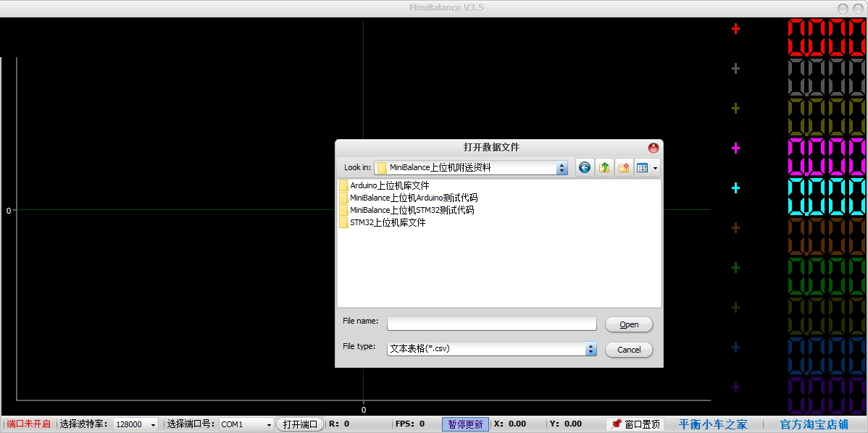This screenshot has height=433, width=868.
Task: Cancel the open data file dialog
Action: 629,350
